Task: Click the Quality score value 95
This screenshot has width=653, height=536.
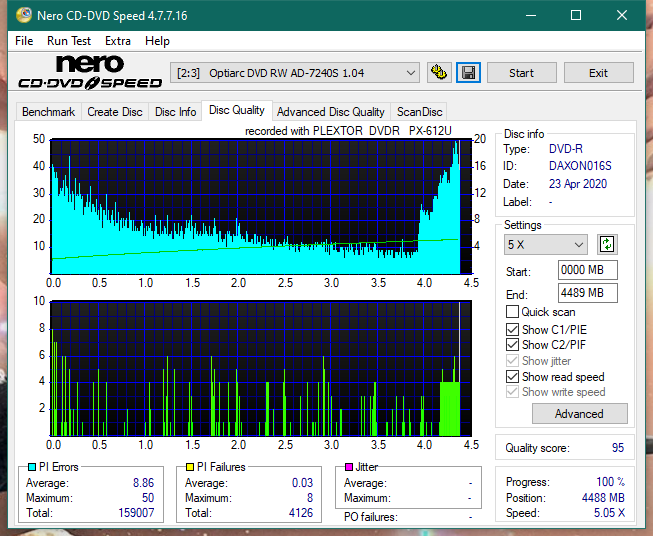Action: pos(618,448)
